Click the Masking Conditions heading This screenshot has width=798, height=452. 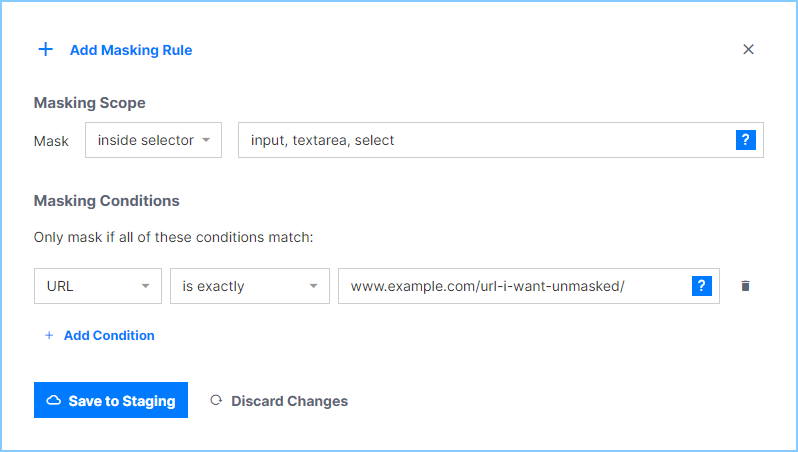[107, 201]
